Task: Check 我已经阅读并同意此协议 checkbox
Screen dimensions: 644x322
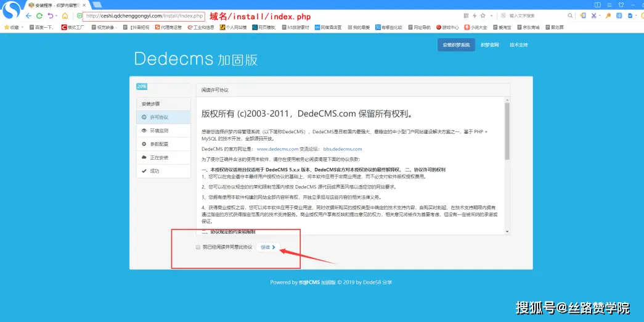Action: click(x=198, y=247)
